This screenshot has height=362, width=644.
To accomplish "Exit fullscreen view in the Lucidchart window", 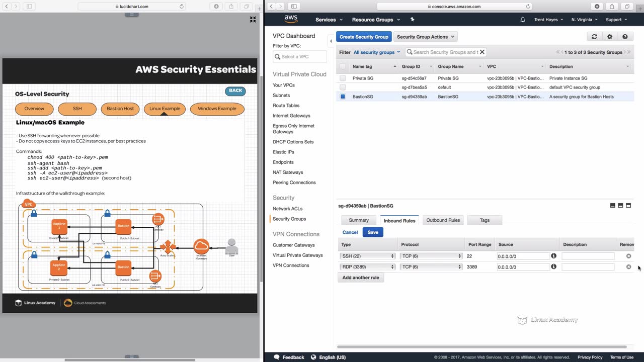I will click(x=253, y=20).
